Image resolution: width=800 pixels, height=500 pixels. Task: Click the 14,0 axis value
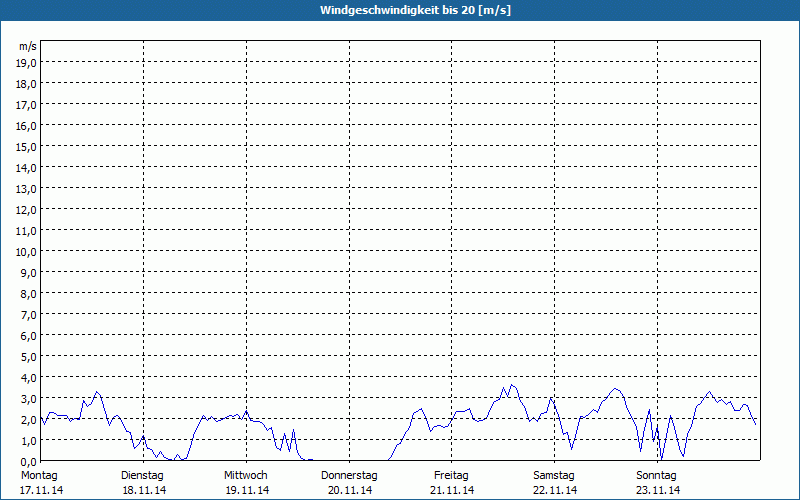coord(26,168)
